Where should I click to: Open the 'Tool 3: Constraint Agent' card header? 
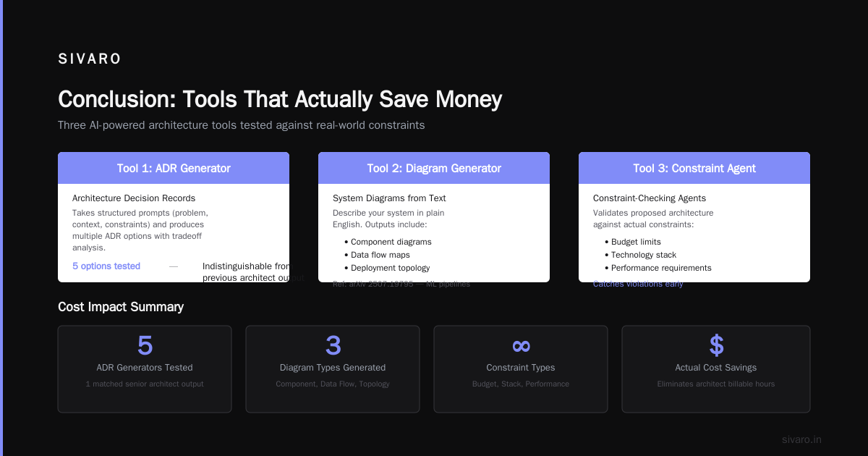(694, 168)
